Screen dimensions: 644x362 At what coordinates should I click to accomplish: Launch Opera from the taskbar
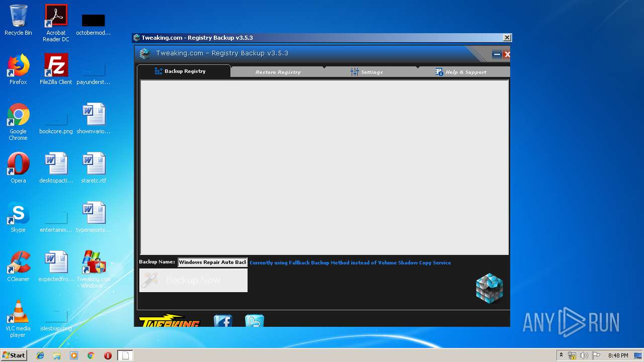point(108,355)
